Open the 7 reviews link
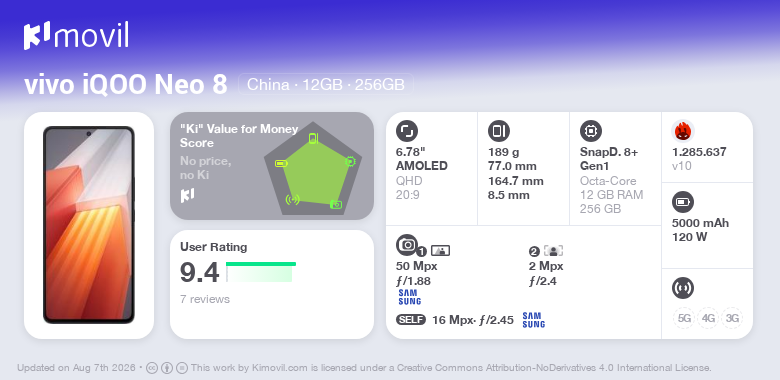The height and width of the screenshot is (380, 780). click(205, 299)
